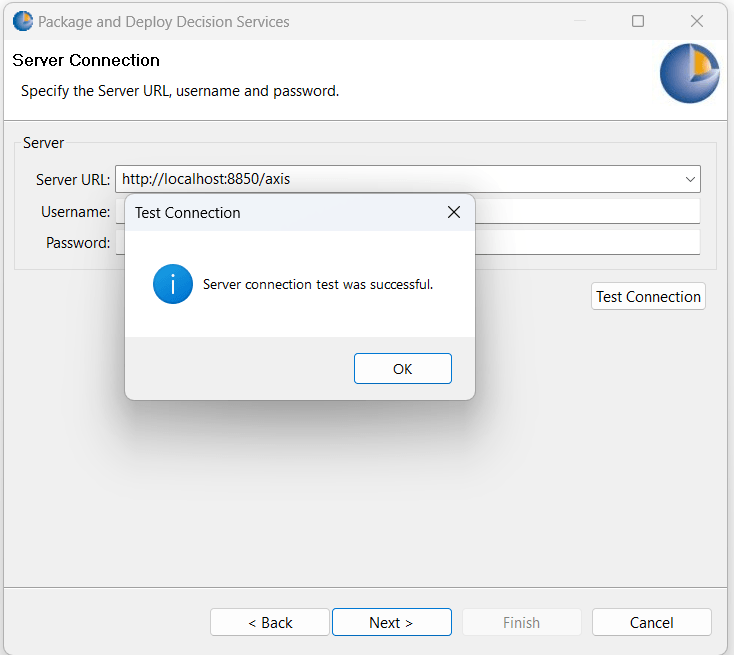Click the Server URL label

pyautogui.click(x=73, y=180)
